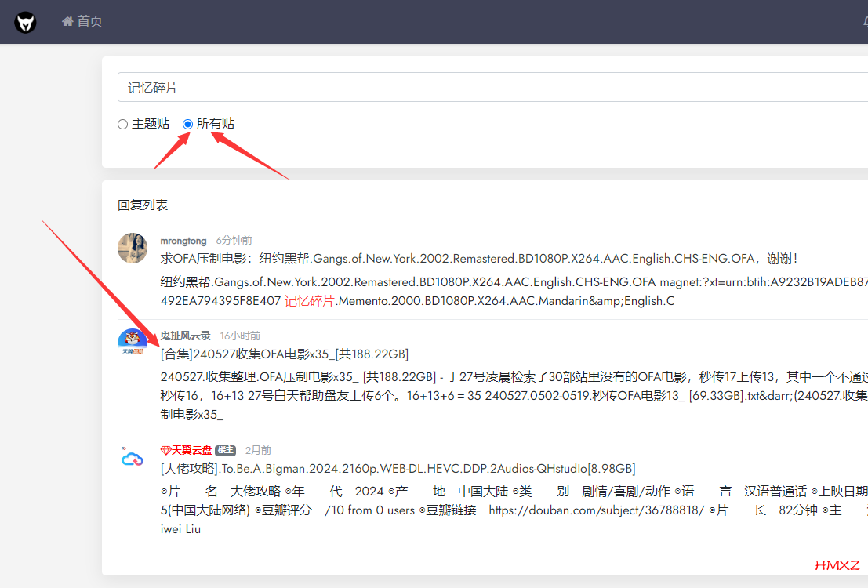Click the gray 楼主 badge
The height and width of the screenshot is (588, 868).
pos(225,451)
